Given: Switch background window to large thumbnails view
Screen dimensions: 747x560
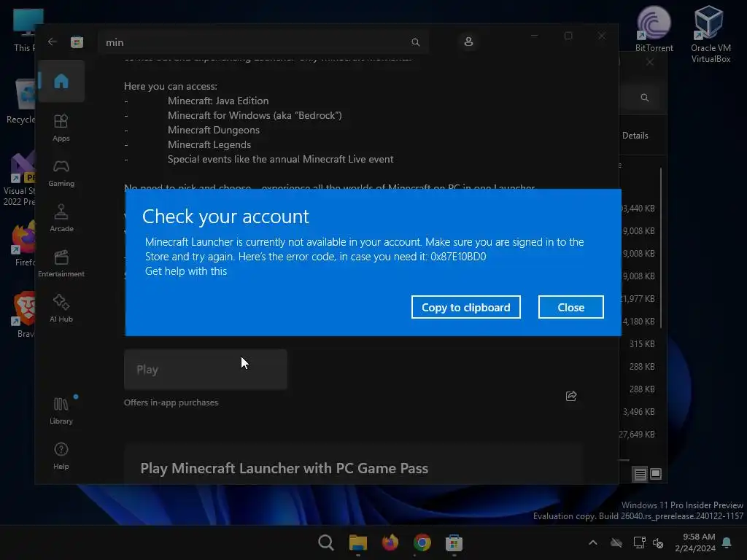Looking at the screenshot, I should 656,474.
